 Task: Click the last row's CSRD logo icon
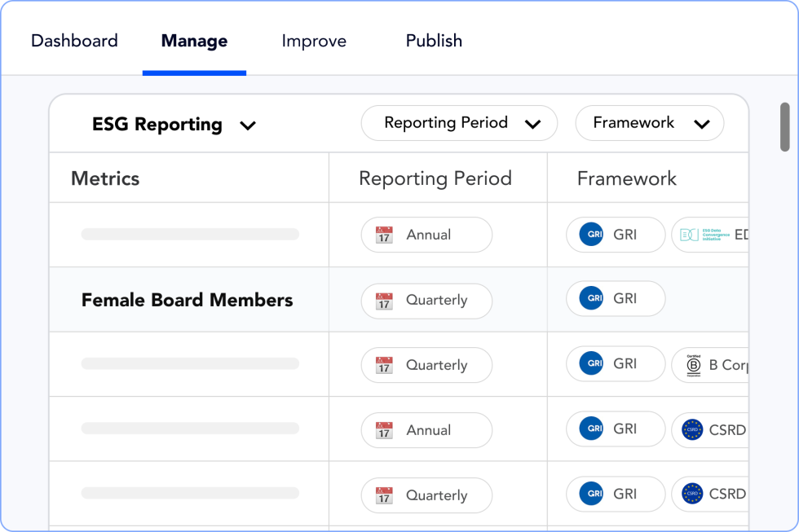(692, 494)
